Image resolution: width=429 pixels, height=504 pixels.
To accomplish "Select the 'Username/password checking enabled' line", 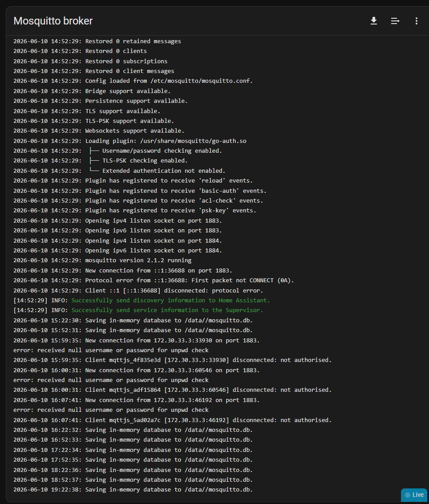I will [x=117, y=151].
